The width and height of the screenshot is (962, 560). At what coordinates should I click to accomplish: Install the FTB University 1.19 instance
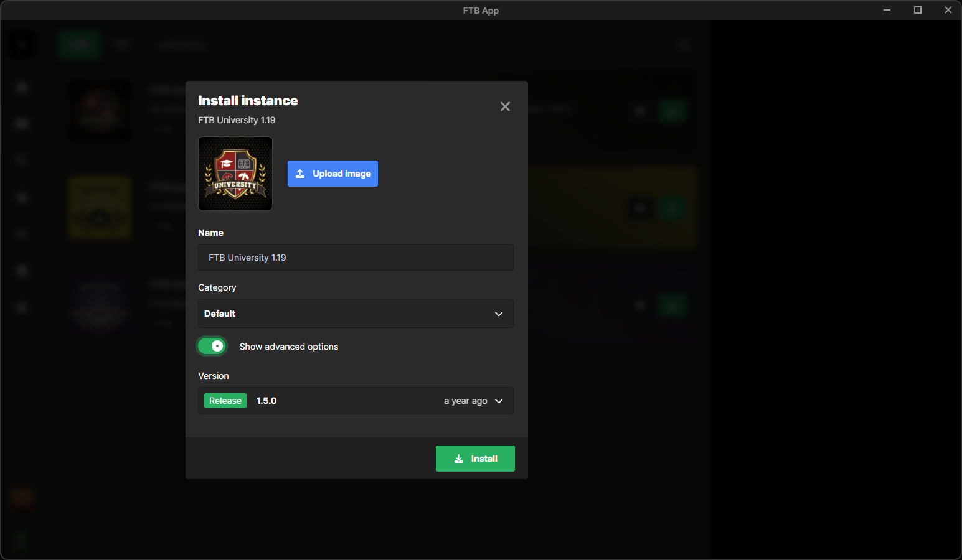[x=475, y=459]
